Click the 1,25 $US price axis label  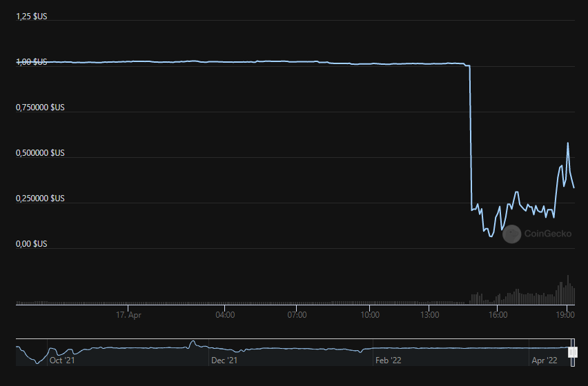tap(32, 16)
